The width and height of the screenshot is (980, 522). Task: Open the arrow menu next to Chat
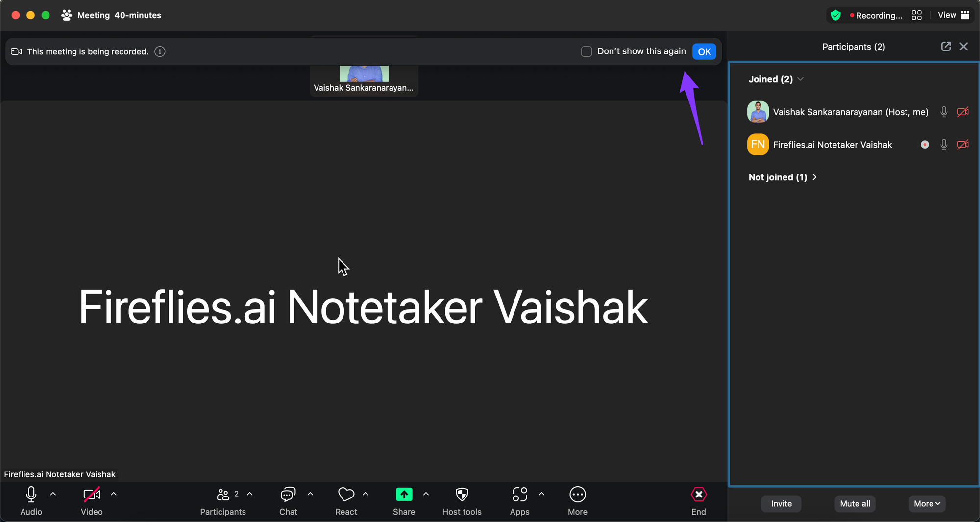pyautogui.click(x=310, y=494)
